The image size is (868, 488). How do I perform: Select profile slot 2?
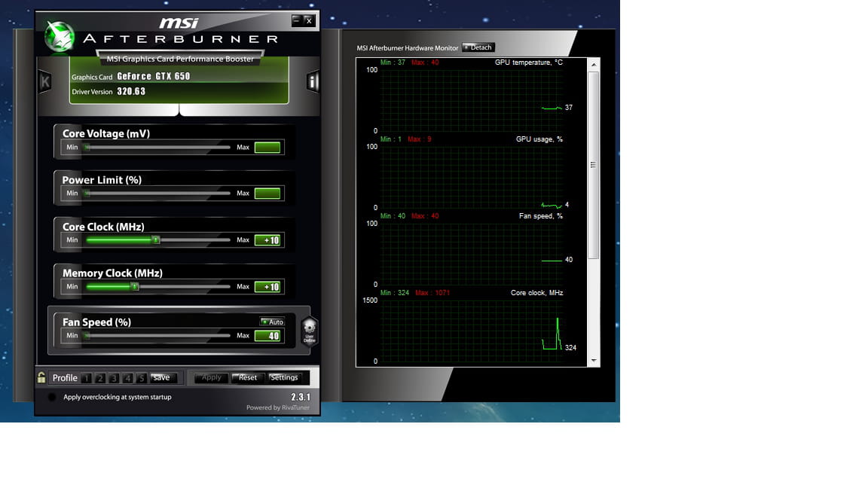point(100,379)
